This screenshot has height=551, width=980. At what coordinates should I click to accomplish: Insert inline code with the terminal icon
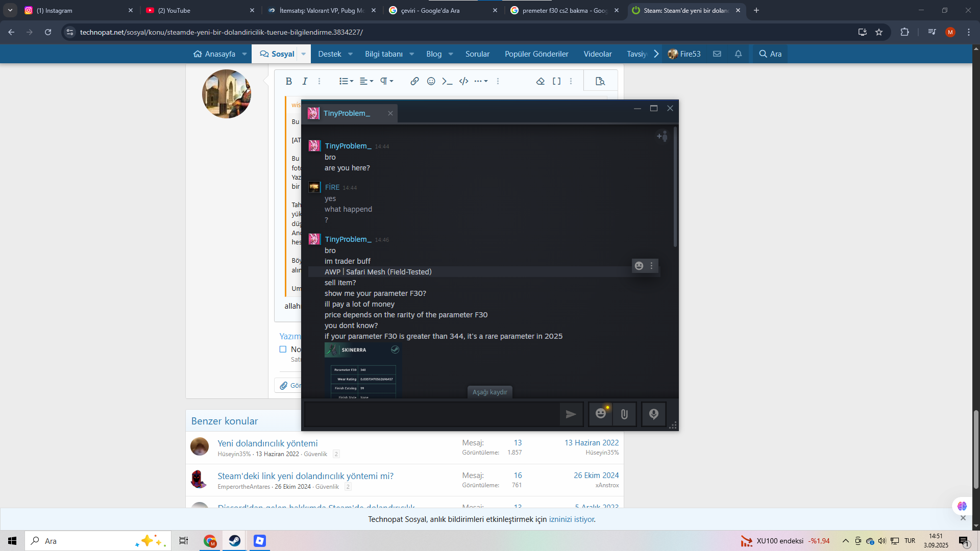pos(447,81)
